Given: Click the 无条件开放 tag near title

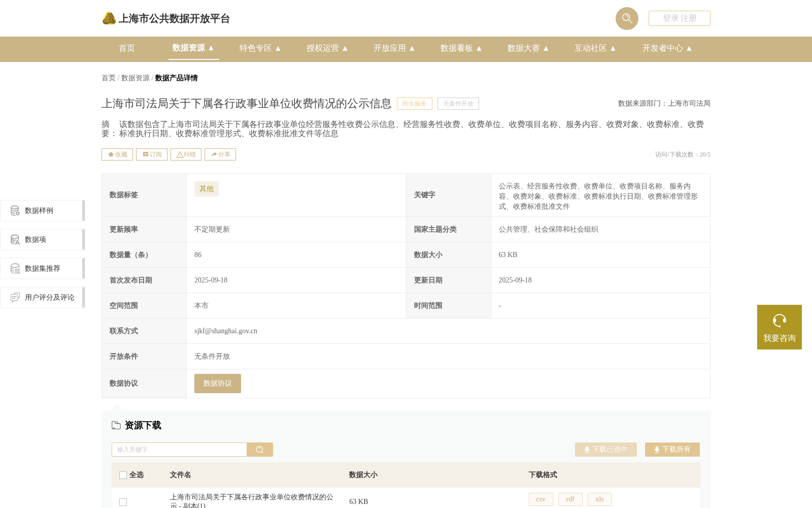Looking at the screenshot, I should tap(458, 104).
